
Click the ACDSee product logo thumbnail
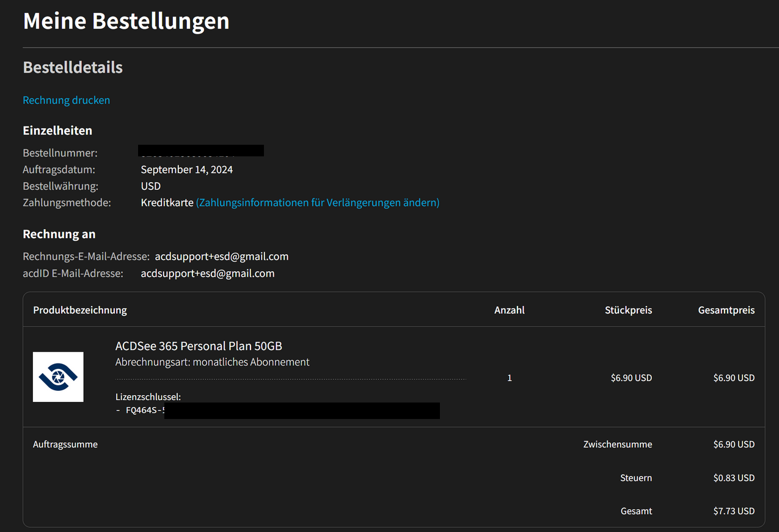coord(58,377)
